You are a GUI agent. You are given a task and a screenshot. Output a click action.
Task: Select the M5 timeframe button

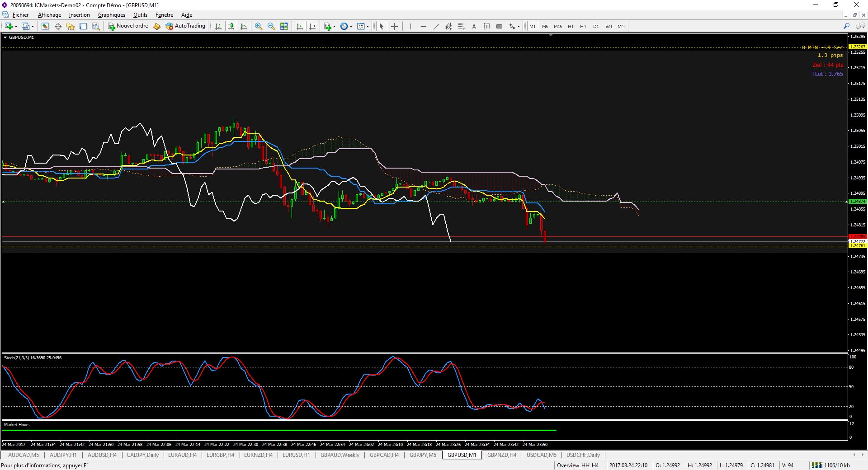point(545,26)
